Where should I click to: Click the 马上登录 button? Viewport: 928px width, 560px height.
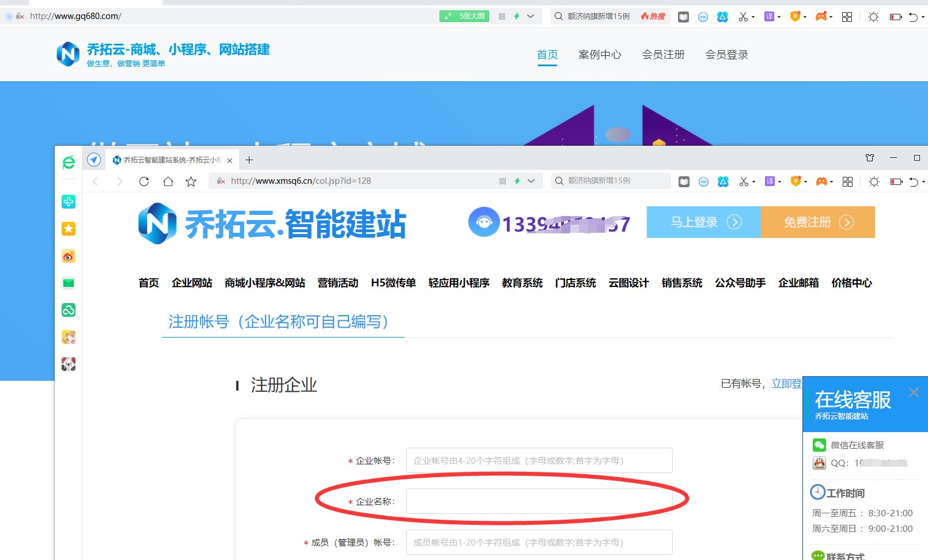704,222
